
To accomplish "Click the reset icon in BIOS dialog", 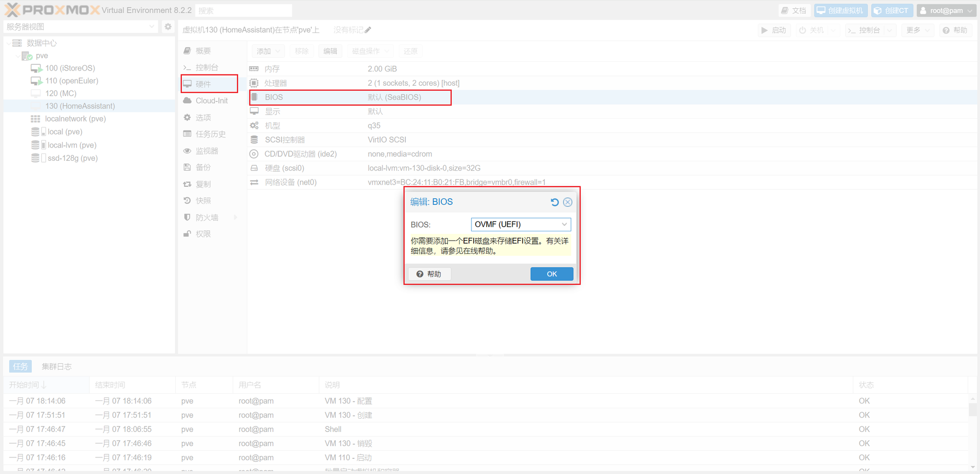I will click(554, 202).
